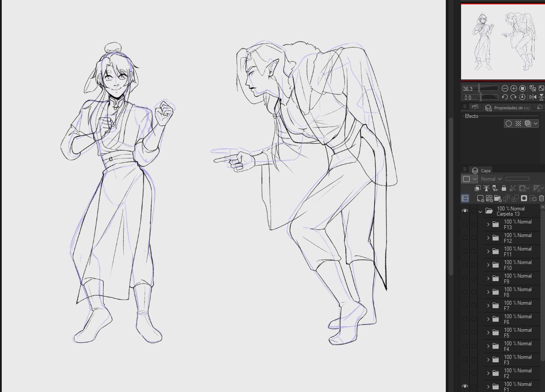
Task: Select the F6 folder layer
Action: [x=512, y=319]
